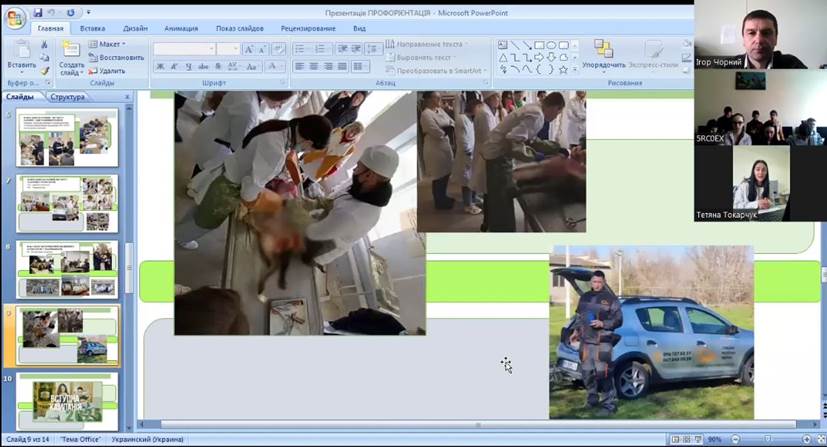Select the star shape in shapes gallery
827x447 pixels.
(x=563, y=70)
